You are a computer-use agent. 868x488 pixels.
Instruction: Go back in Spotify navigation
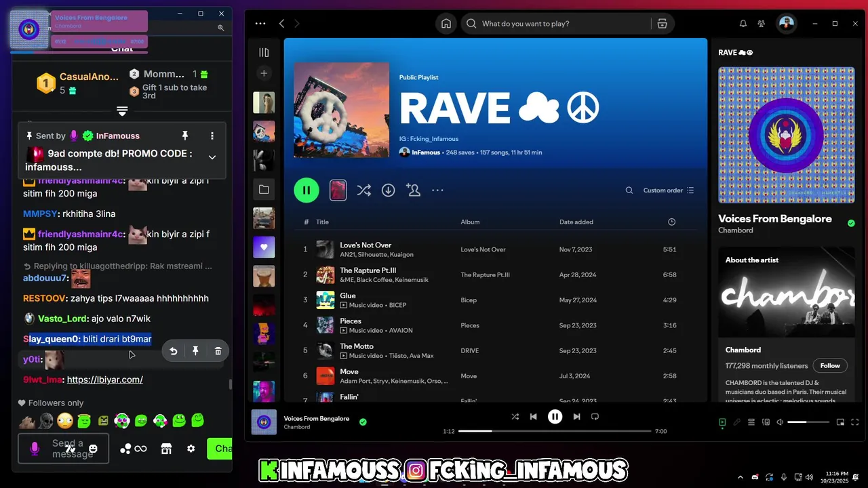point(282,24)
